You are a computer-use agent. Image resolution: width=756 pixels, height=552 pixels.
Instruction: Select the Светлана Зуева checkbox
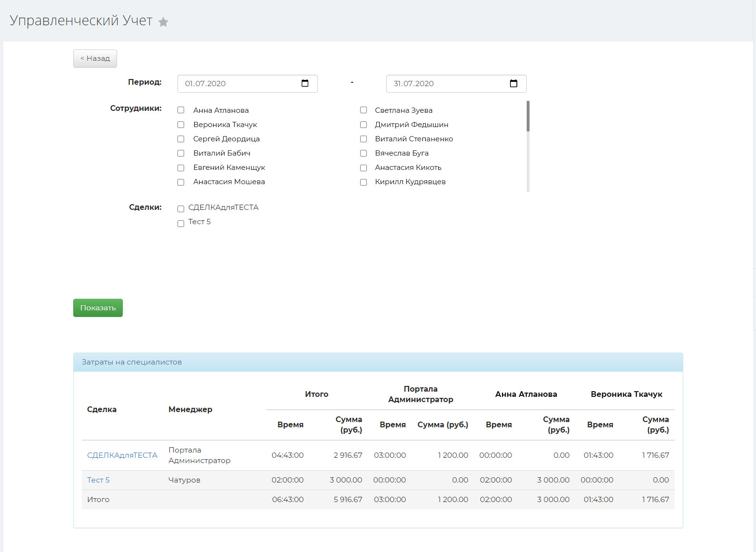pyautogui.click(x=363, y=110)
